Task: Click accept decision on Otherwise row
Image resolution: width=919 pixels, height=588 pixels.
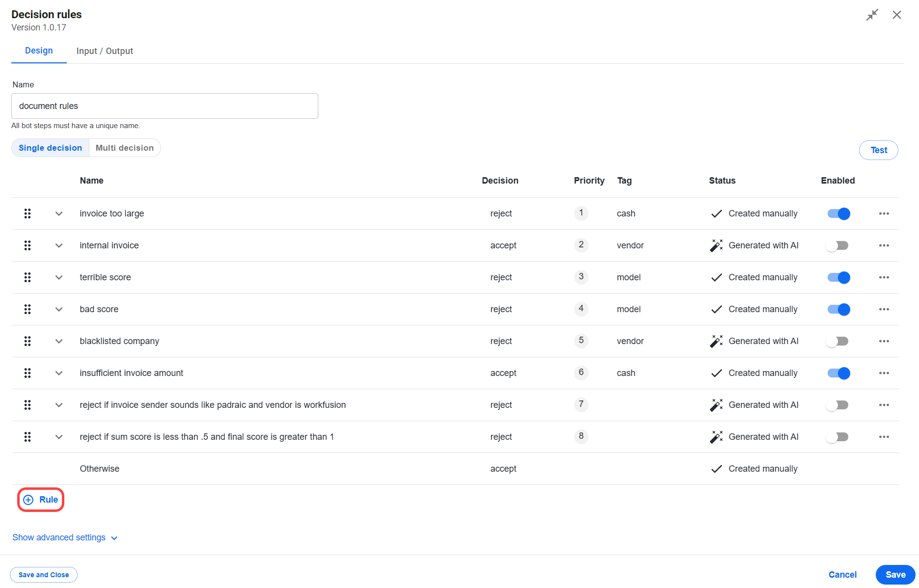Action: tap(503, 469)
